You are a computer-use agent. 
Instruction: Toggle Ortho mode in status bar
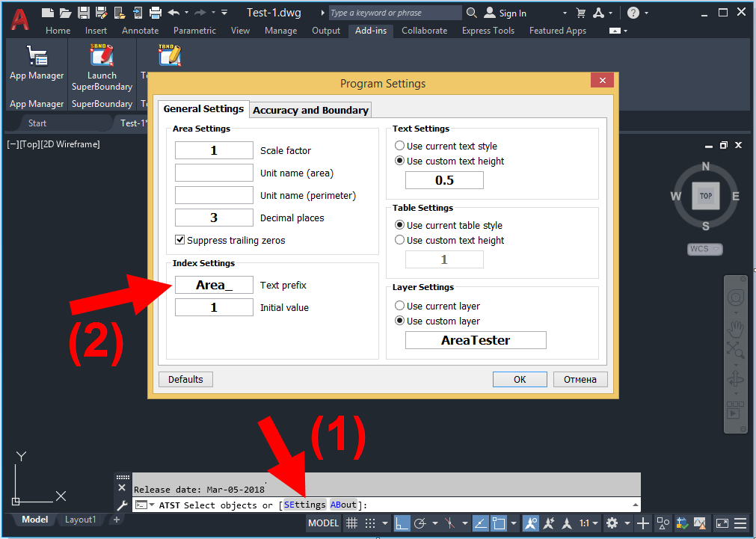[401, 523]
